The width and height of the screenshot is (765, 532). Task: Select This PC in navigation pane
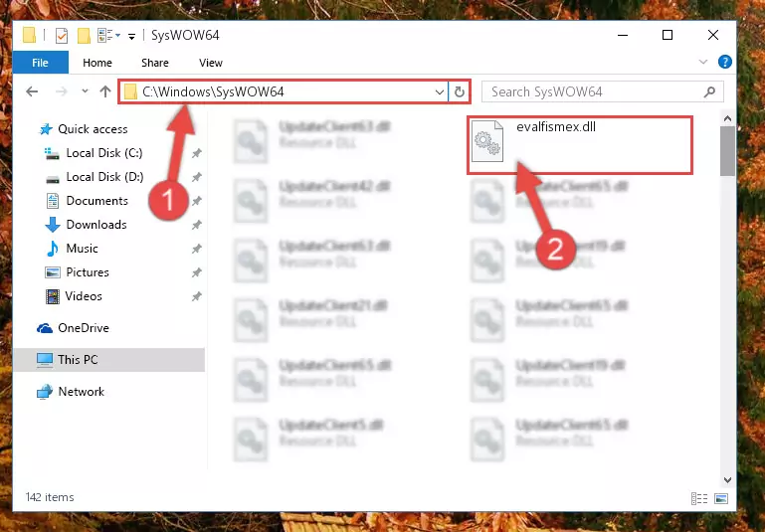pos(108,360)
